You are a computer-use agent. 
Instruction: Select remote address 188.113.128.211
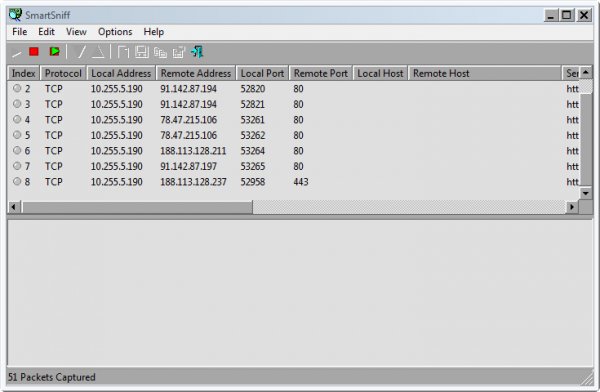[x=193, y=151]
